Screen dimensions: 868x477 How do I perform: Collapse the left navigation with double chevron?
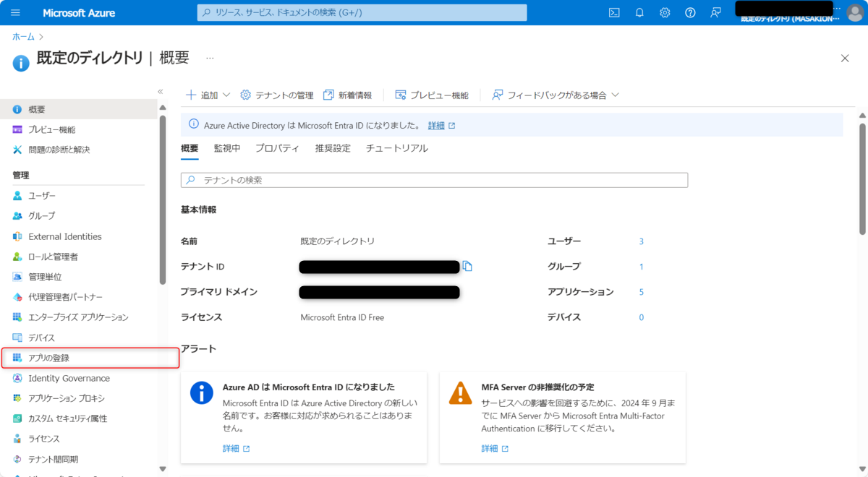click(x=161, y=92)
